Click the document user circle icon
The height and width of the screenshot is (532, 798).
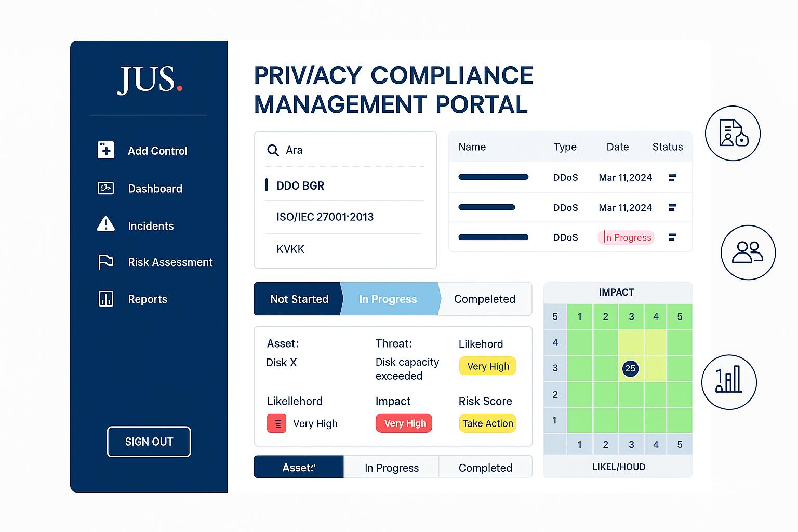[x=733, y=134]
